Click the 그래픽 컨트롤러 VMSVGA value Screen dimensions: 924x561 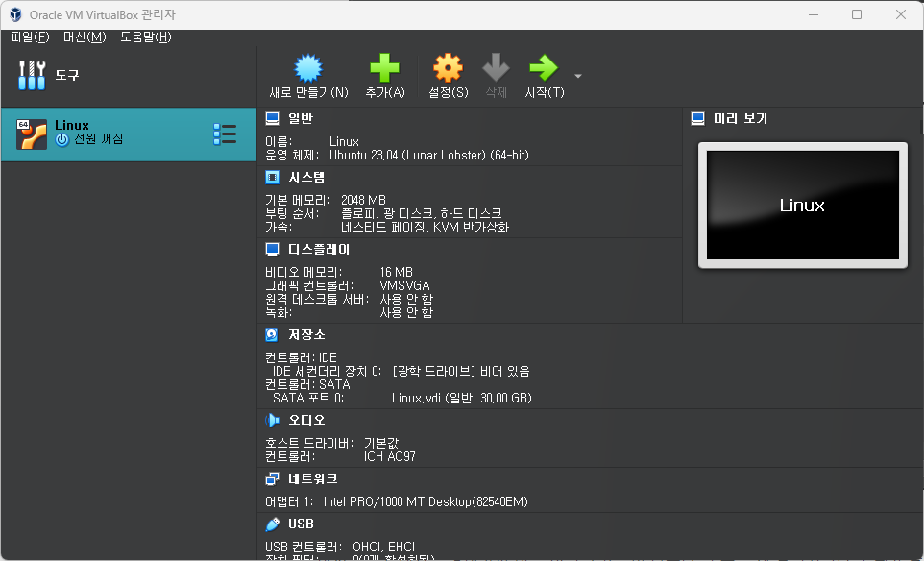(404, 286)
